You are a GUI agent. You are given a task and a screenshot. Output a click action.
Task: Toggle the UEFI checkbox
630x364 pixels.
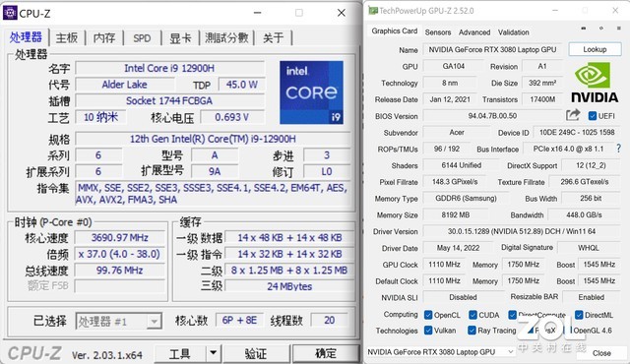[x=593, y=116]
